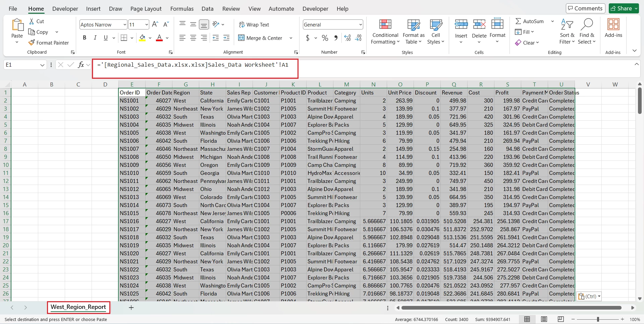Open Add-ins pane
Viewport: 644px width, 324px height.
613,28
